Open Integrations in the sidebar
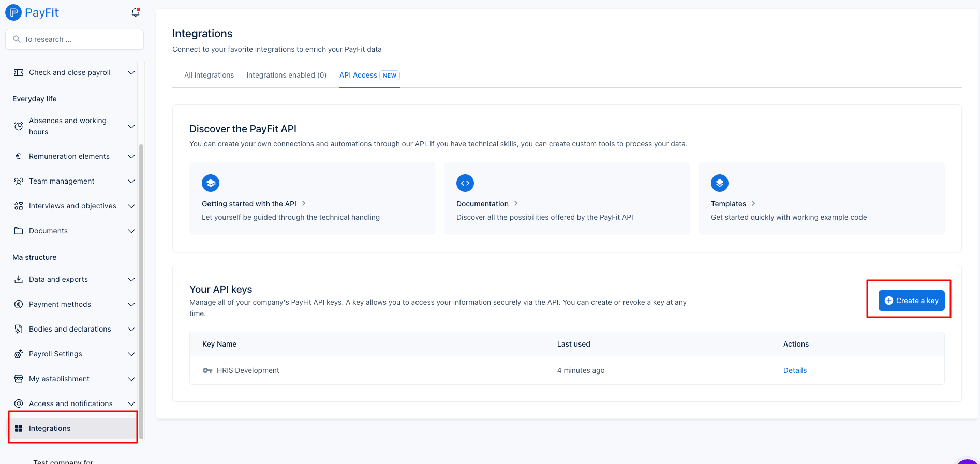 pyautogui.click(x=73, y=428)
